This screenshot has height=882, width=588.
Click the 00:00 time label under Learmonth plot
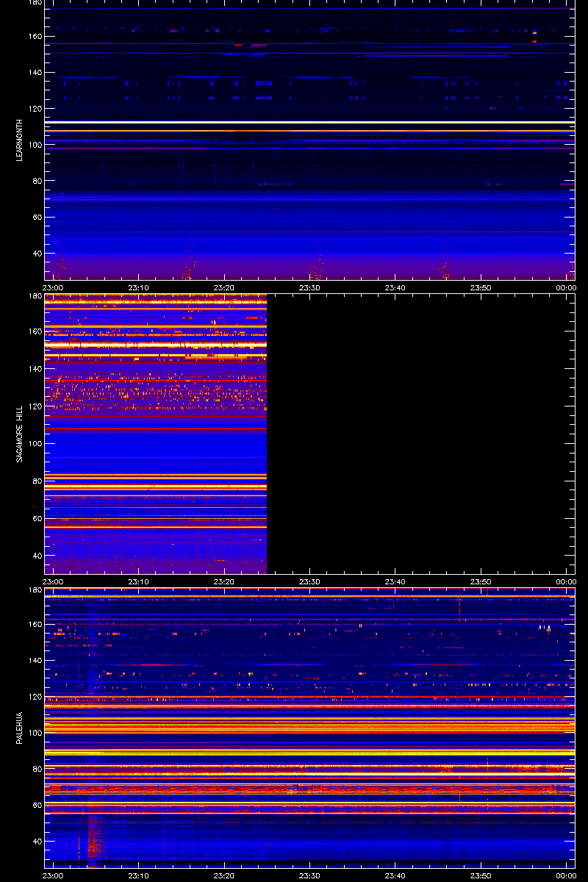[566, 288]
